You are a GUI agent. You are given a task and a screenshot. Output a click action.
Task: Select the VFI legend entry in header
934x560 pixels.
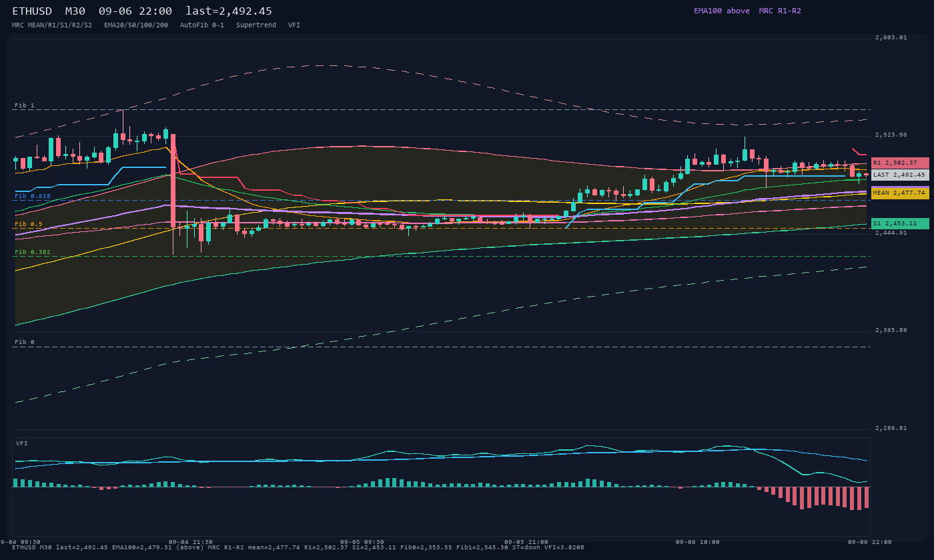tap(294, 25)
